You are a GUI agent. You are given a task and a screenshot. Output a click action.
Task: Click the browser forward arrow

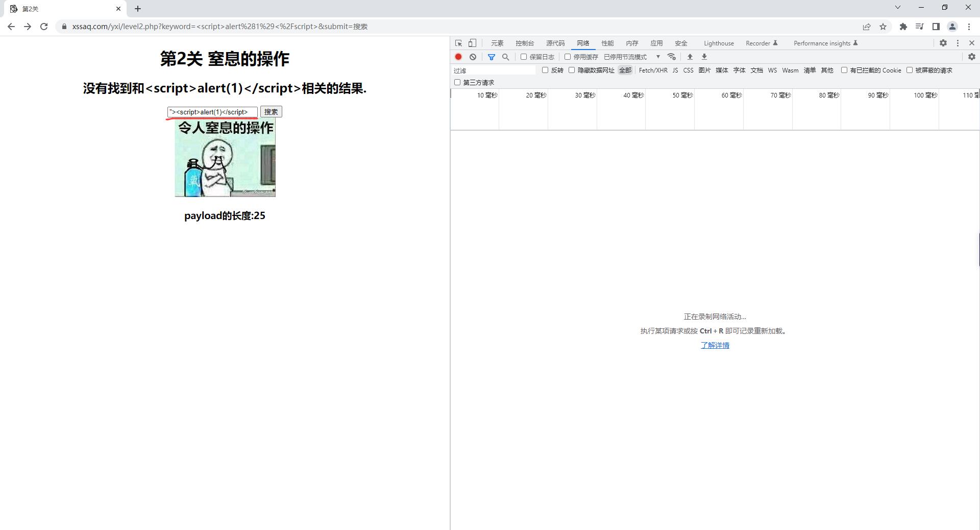pyautogui.click(x=28, y=27)
